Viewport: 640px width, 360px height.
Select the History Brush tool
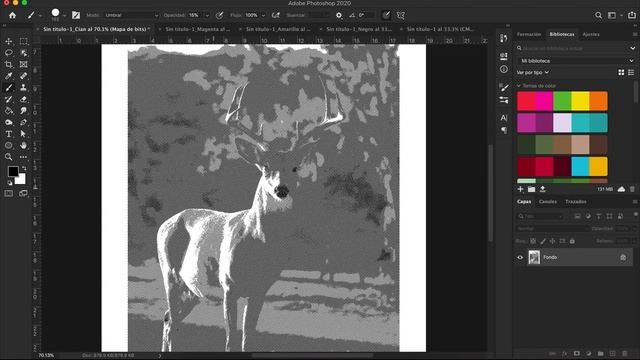(x=9, y=99)
